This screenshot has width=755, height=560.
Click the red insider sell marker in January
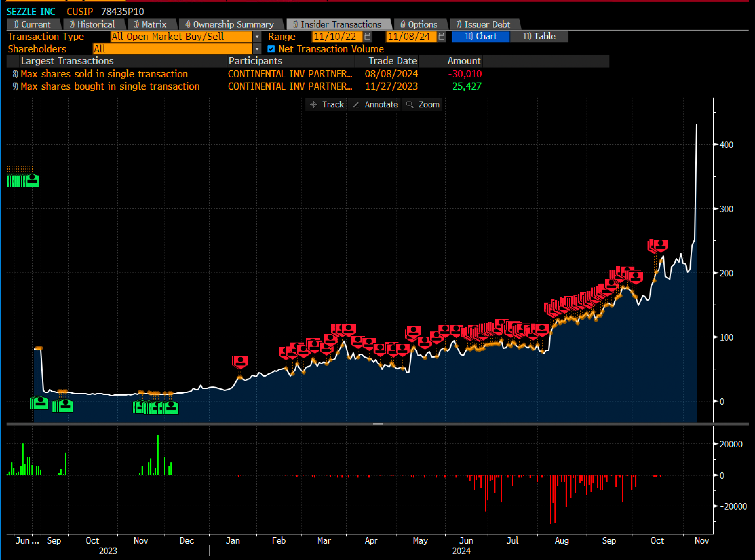click(240, 361)
